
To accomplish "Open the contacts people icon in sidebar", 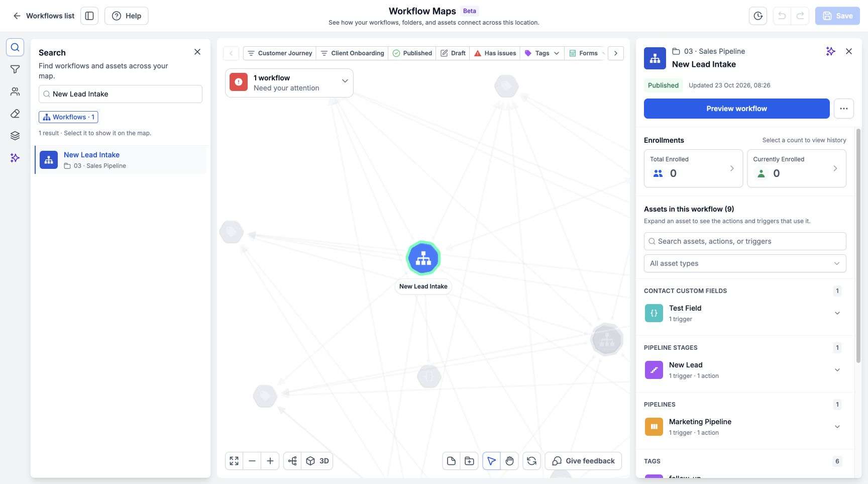I will [15, 91].
